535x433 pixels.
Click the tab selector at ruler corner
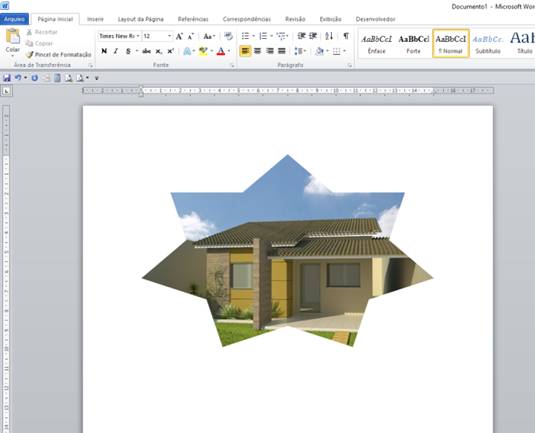[x=6, y=91]
